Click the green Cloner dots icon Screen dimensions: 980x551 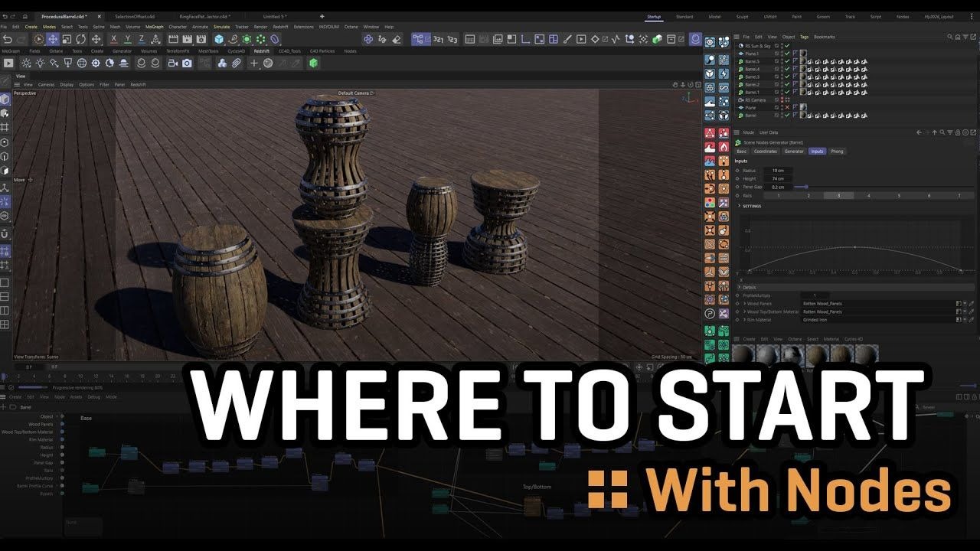261,39
